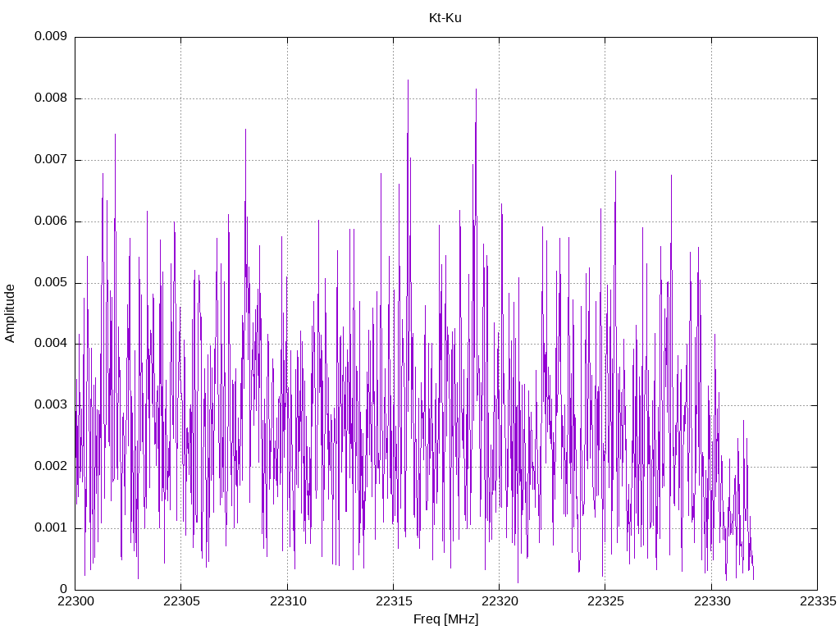Click the x-axis tick label 22315

click(393, 601)
